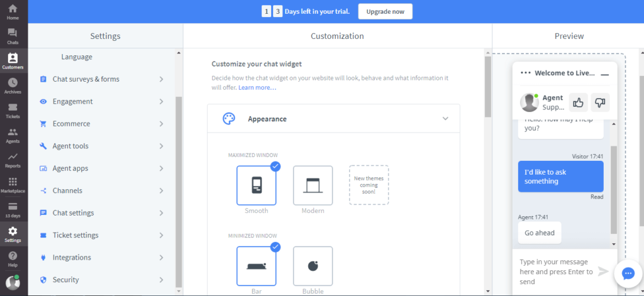
Task: Expand the Chat settings chevron
Action: point(162,212)
